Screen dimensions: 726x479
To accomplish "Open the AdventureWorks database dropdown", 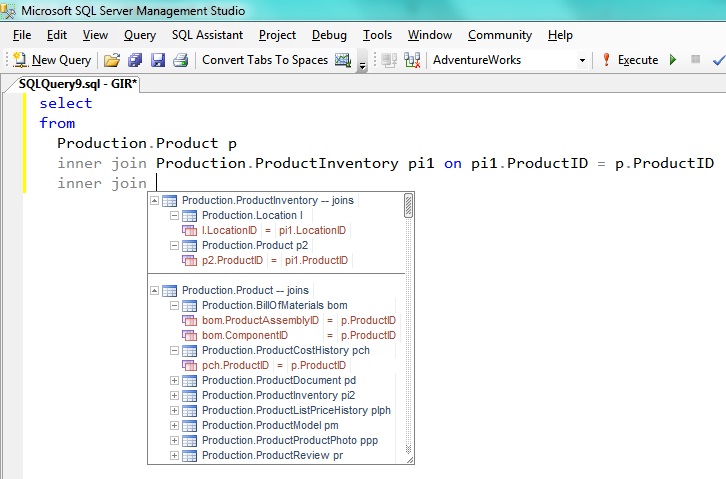I will [x=582, y=60].
